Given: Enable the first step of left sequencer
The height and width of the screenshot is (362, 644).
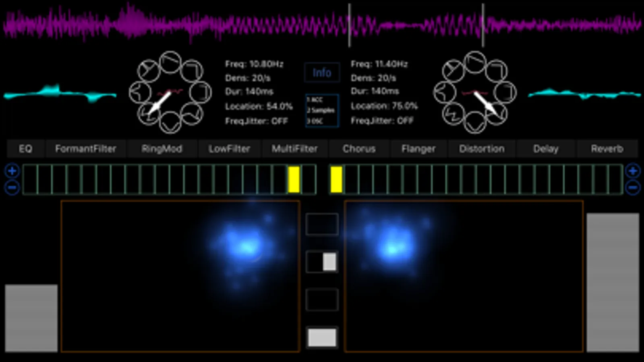Looking at the screenshot, I should point(30,179).
